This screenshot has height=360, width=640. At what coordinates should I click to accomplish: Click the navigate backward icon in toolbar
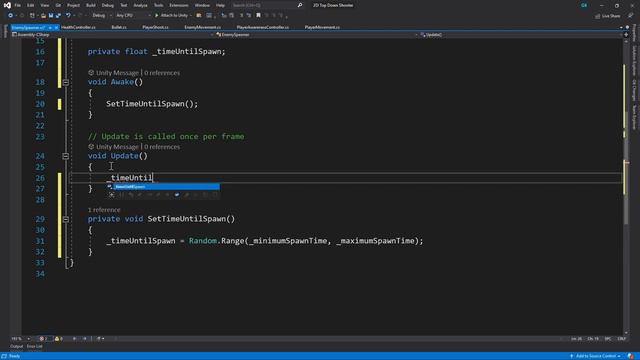[10, 16]
